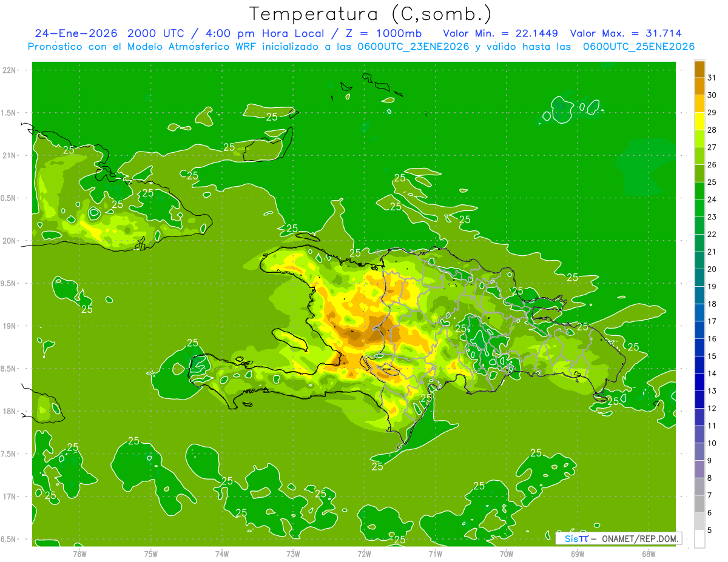Click the legend value "10"
The width and height of the screenshot is (728, 562).
coord(712,443)
